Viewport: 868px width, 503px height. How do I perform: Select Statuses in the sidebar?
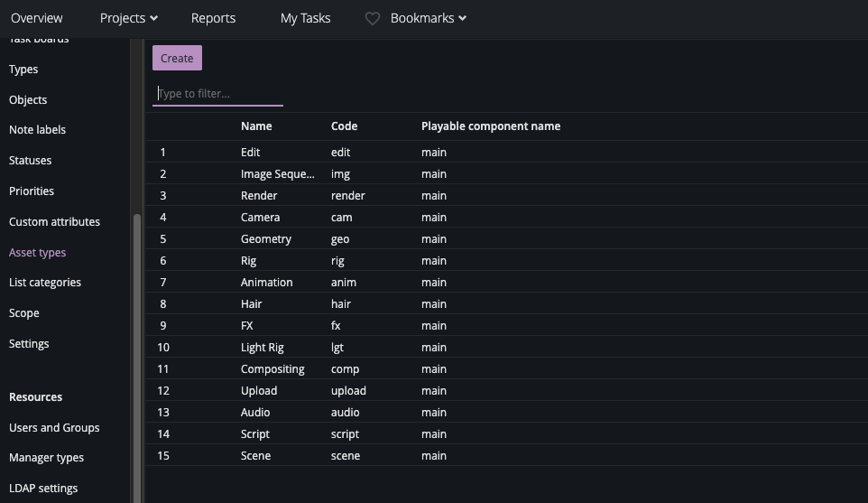tap(30, 161)
